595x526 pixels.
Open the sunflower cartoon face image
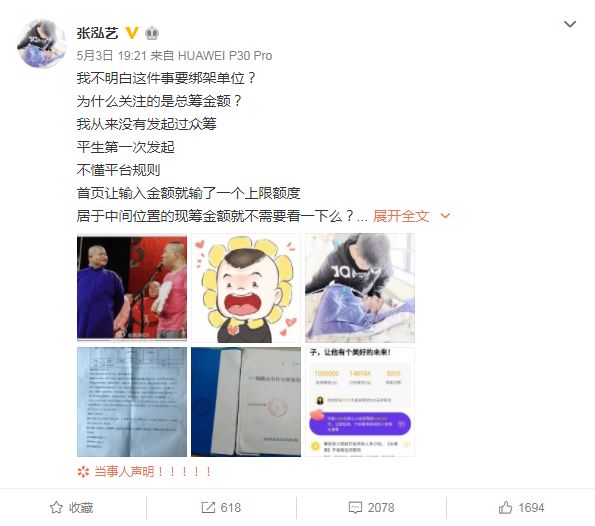coord(246,288)
